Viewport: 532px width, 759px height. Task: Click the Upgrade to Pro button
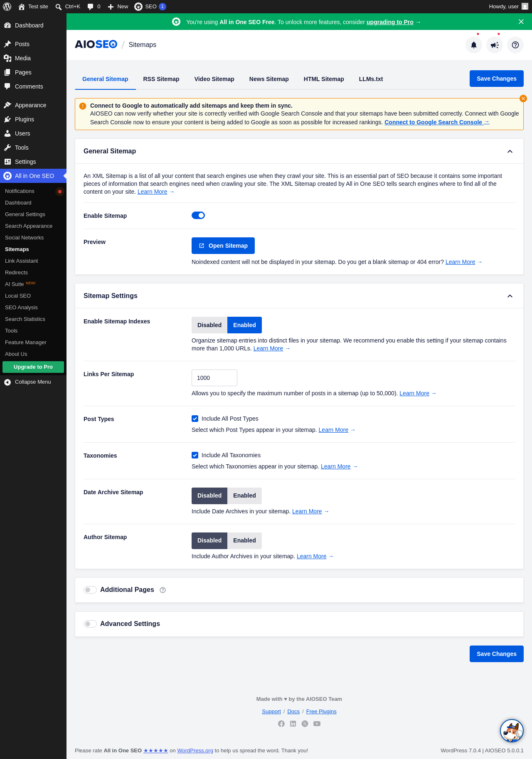(33, 367)
